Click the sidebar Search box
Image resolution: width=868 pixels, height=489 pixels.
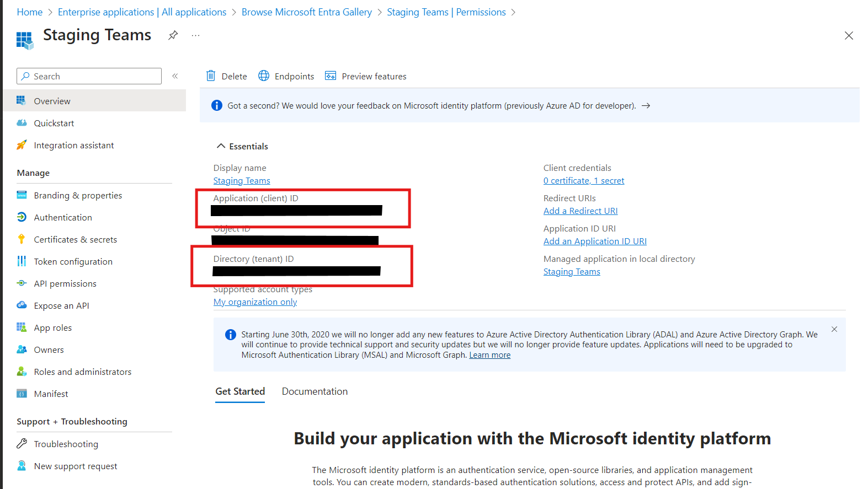tap(89, 76)
